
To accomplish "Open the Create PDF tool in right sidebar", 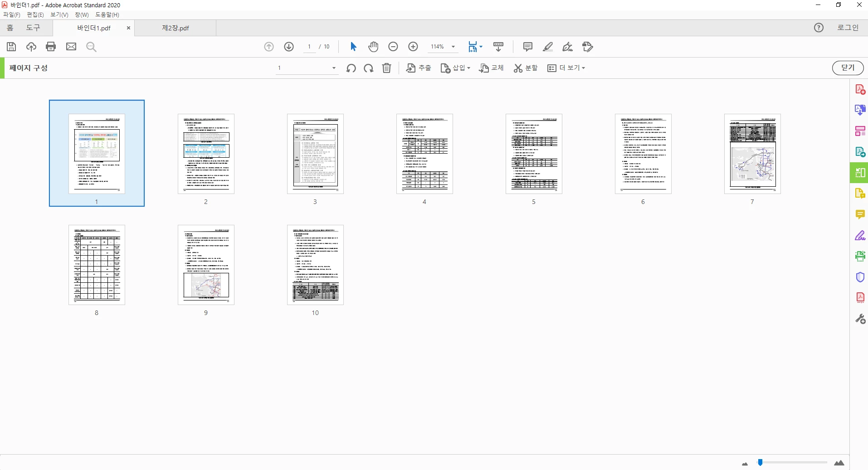I will 860,89.
